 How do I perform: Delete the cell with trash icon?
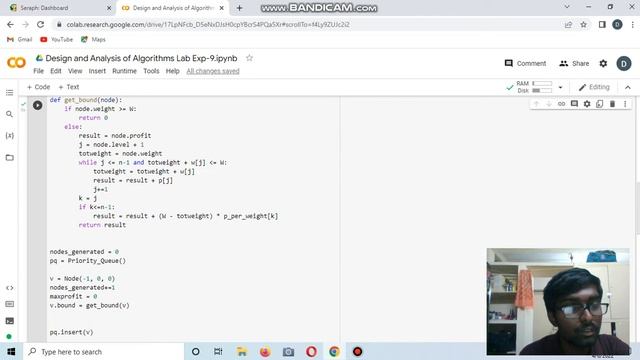[x=612, y=104]
